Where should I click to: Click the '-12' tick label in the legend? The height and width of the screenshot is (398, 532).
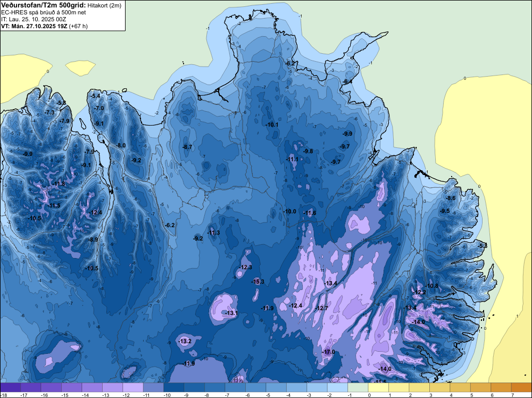coord(126,395)
